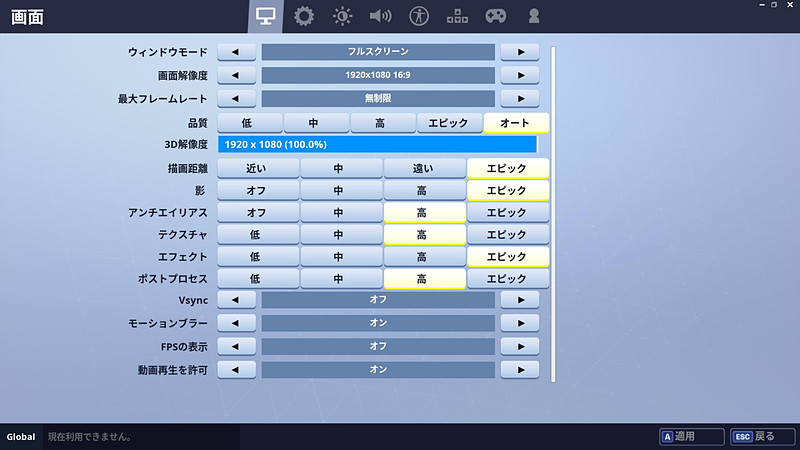800x450 pixels.
Task: Toggle FPSの表示 with its left arrow
Action: coord(236,346)
